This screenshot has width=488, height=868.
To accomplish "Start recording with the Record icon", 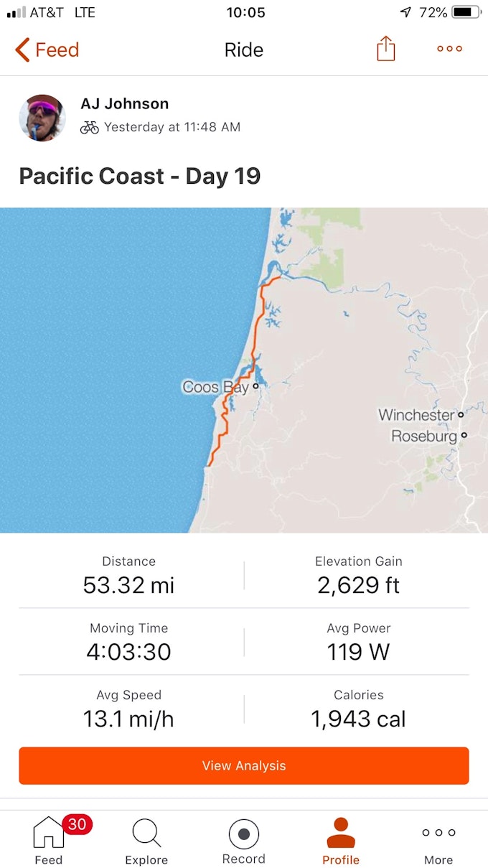I will point(244,834).
